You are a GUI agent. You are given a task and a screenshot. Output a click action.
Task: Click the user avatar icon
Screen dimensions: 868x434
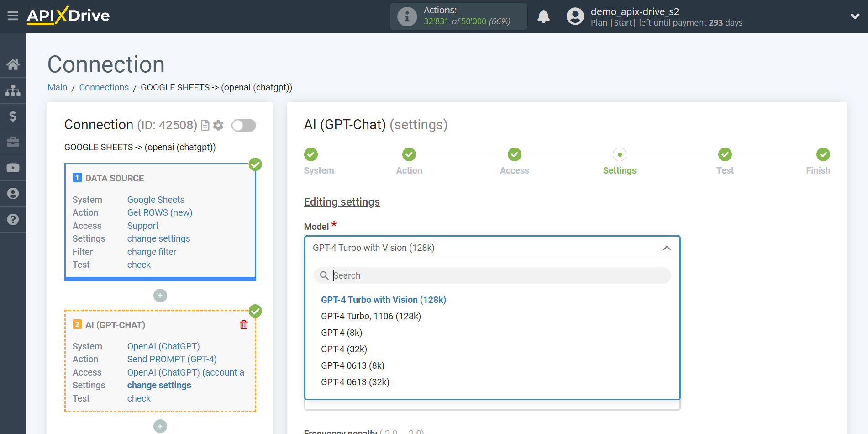point(575,16)
